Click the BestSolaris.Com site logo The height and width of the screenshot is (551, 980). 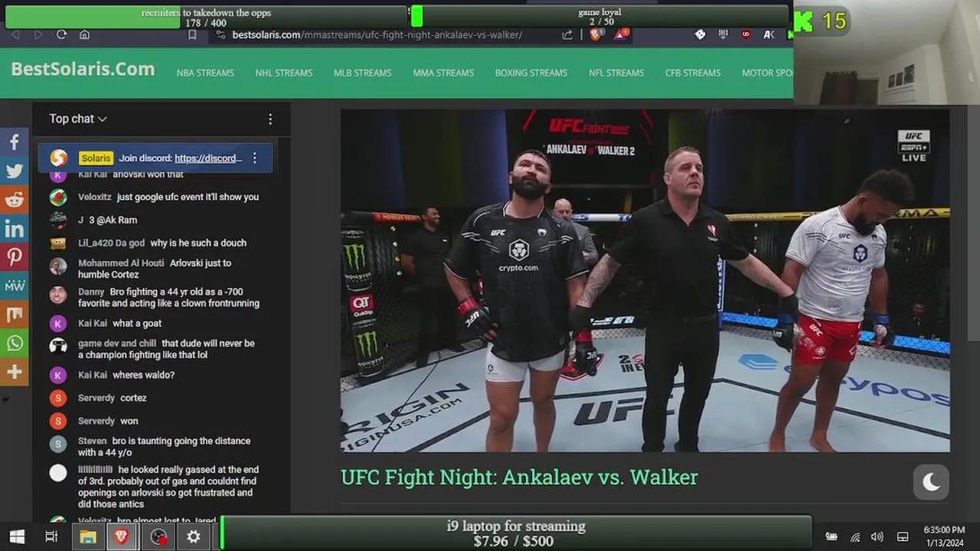83,69
